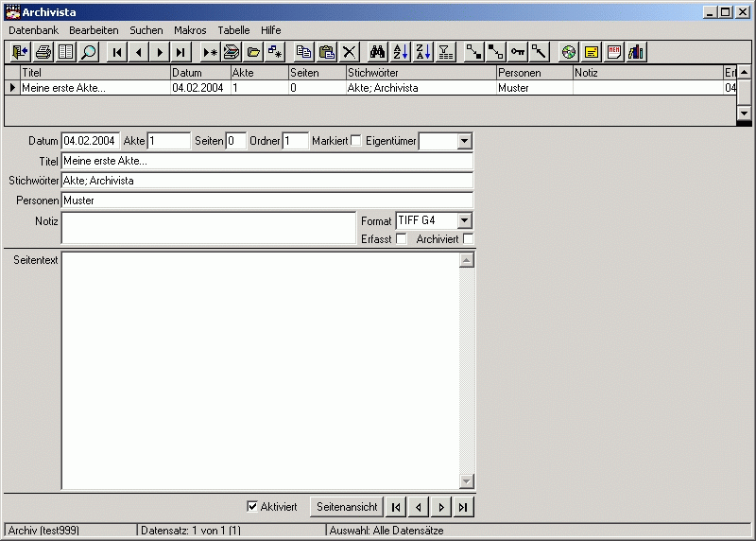Screen dimensions: 756x541
Task: Click the binoculars search icon
Action: (377, 52)
